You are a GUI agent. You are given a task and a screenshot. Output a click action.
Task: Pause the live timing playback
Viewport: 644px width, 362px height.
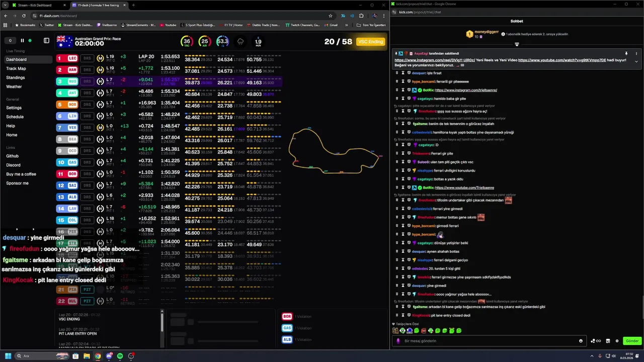(22, 41)
